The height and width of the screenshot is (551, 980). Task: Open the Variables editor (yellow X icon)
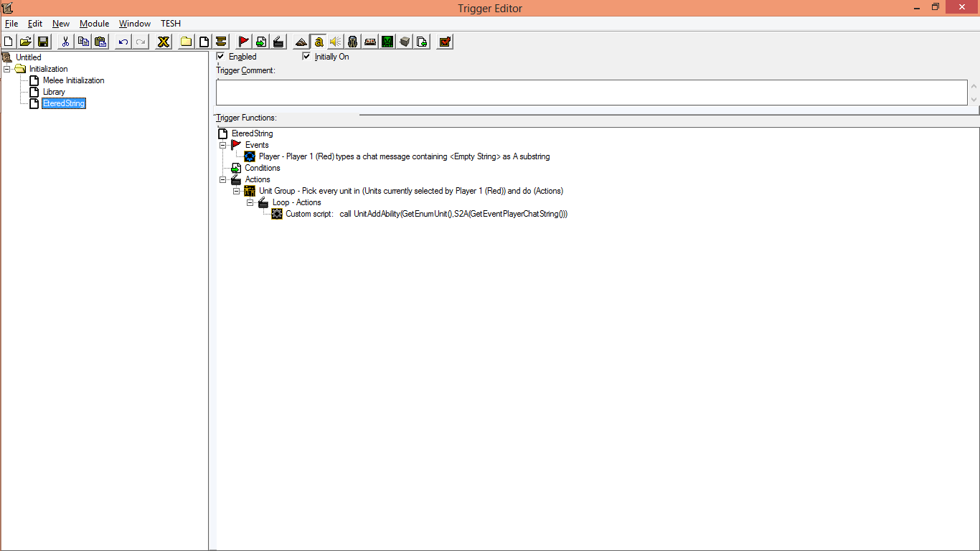(x=164, y=42)
